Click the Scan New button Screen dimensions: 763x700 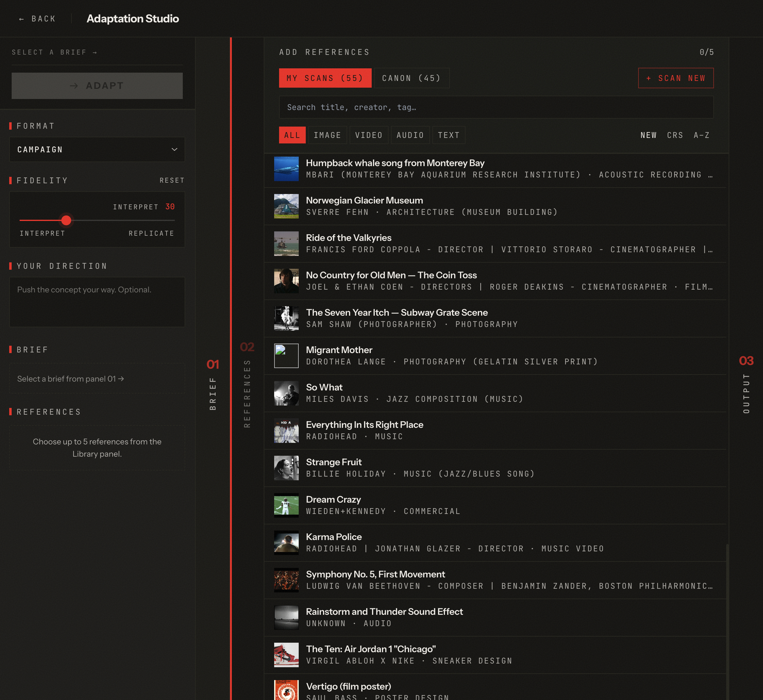pos(676,78)
